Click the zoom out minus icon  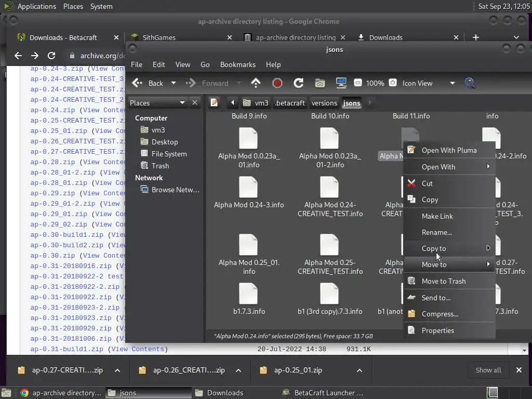pyautogui.click(x=357, y=83)
